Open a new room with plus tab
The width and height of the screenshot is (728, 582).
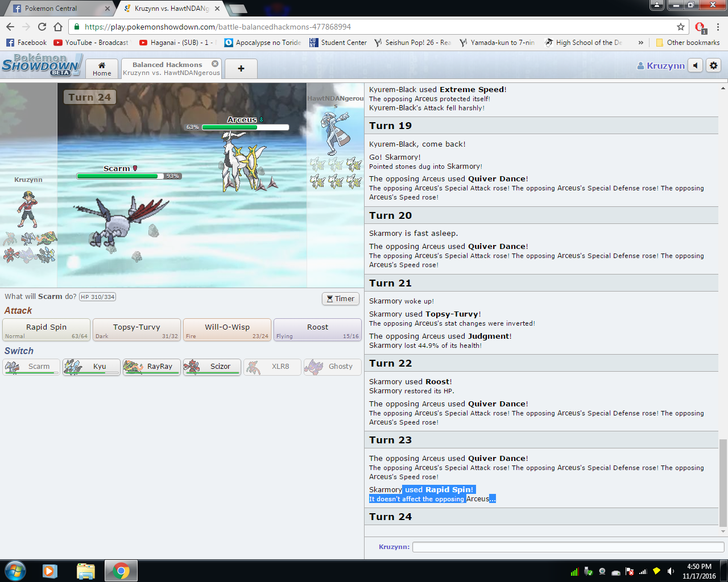(x=241, y=69)
